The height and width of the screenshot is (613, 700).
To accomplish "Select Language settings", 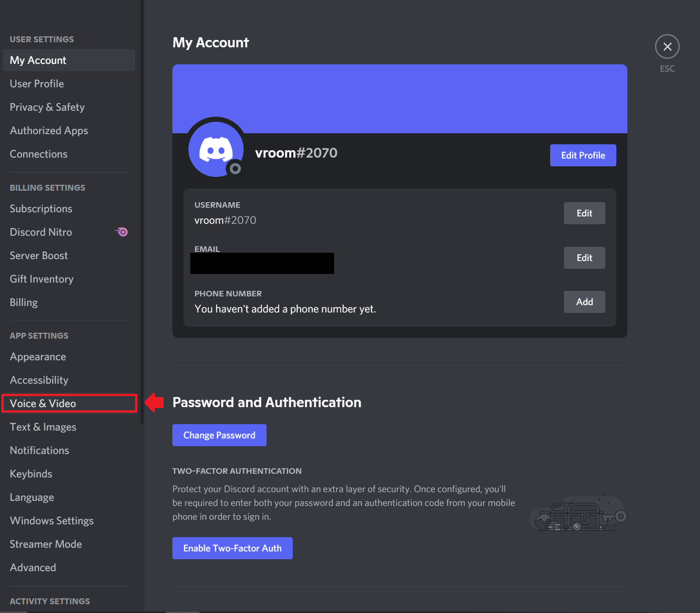I will (x=69, y=497).
